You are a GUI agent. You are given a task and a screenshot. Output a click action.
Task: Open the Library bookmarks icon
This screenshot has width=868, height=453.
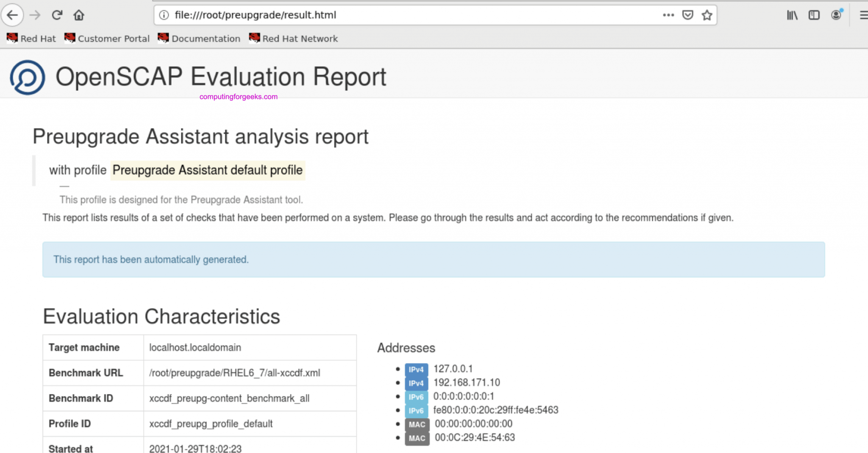tap(792, 15)
